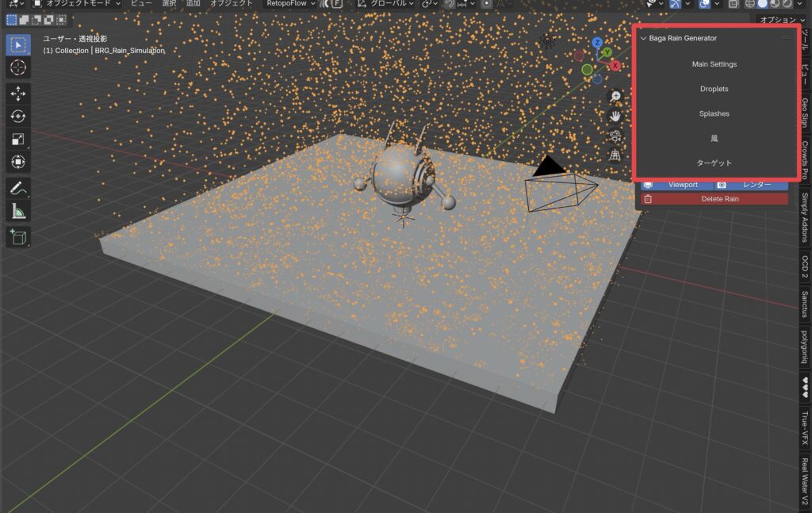
Task: Open the Splashes section
Action: pyautogui.click(x=714, y=114)
